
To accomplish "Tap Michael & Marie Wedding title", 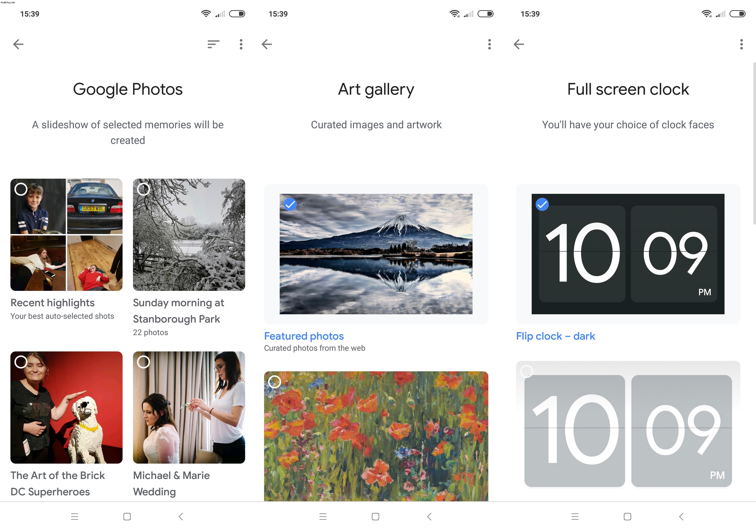I will tap(171, 483).
